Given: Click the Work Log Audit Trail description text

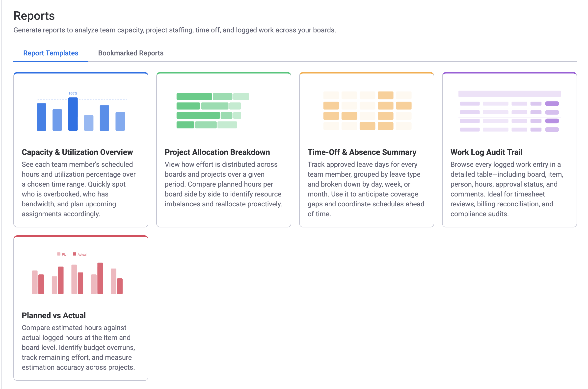Looking at the screenshot, I should tap(507, 189).
